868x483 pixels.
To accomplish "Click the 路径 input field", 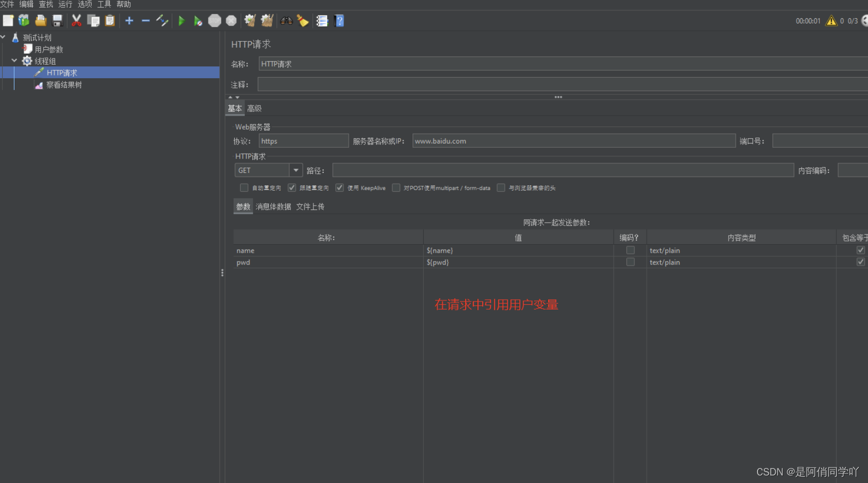I will coord(563,170).
